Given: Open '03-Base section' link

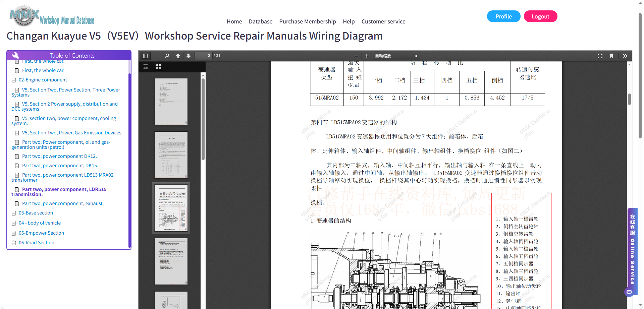Looking at the screenshot, I should pyautogui.click(x=36, y=213).
